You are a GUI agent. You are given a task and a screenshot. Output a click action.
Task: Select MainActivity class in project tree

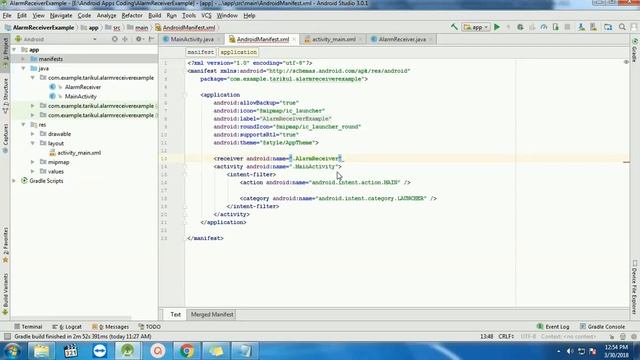(80, 96)
